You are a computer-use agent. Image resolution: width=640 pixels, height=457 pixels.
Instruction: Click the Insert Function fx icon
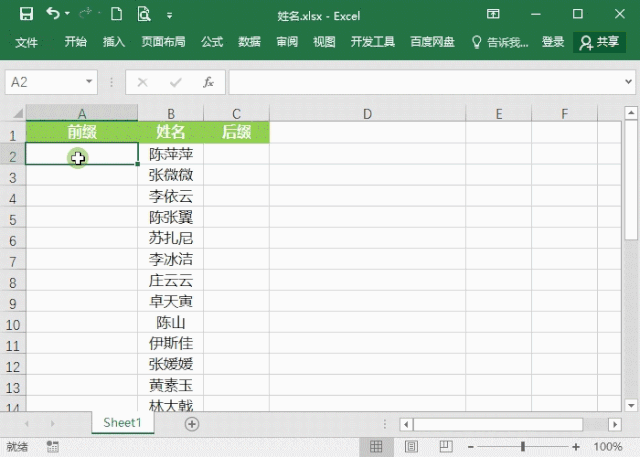pyautogui.click(x=209, y=82)
